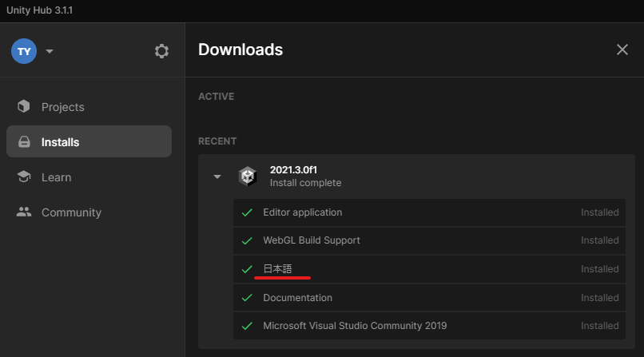
Task: Click the Community people icon
Action: click(x=24, y=212)
